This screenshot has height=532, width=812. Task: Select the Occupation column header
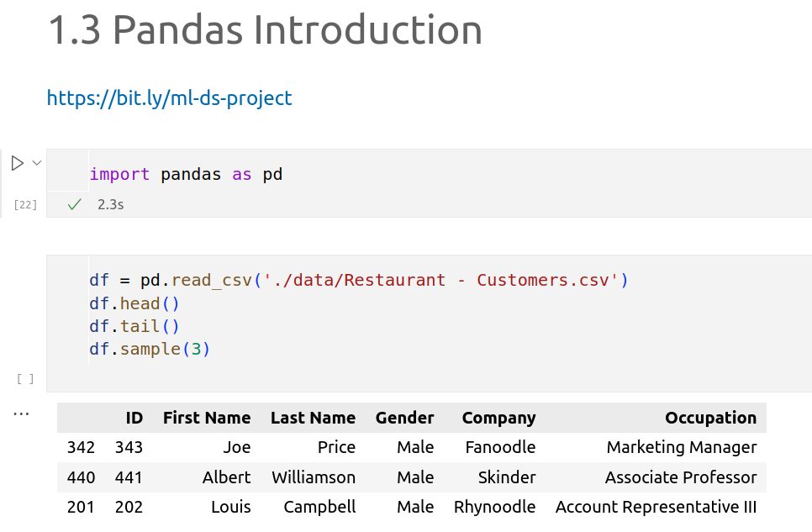(710, 418)
